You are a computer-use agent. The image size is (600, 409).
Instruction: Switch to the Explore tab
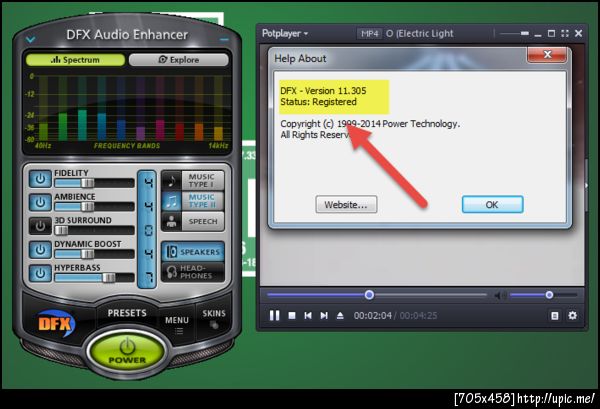tap(179, 60)
